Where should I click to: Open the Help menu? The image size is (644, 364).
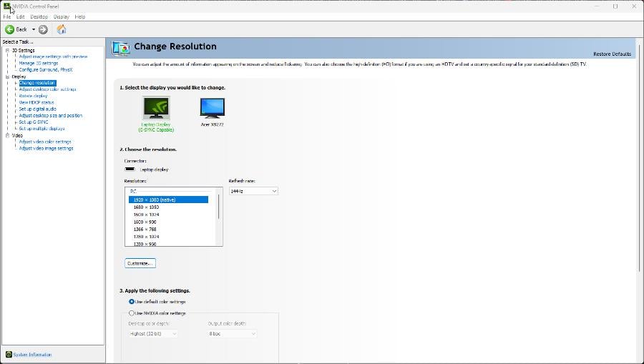click(x=80, y=17)
